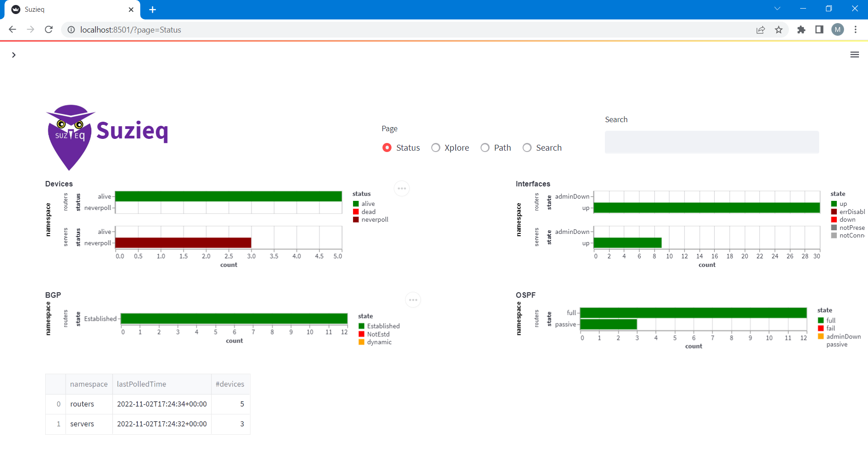Click the servers cell in the table
Image resolution: width=868 pixels, height=466 pixels.
click(89, 424)
